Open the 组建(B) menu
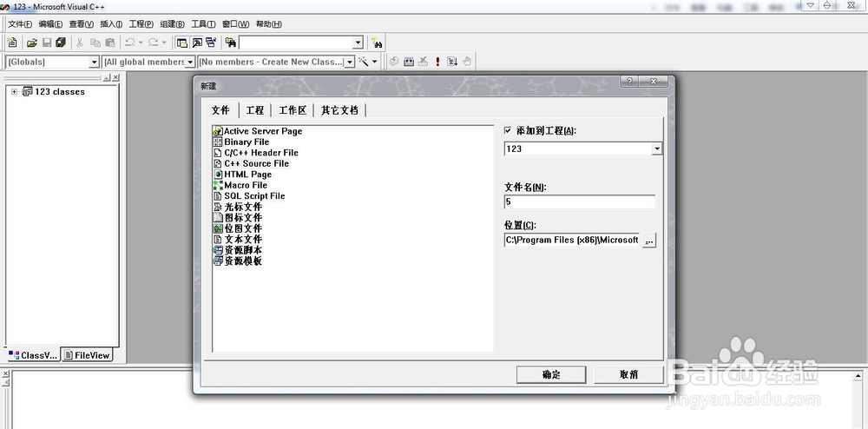This screenshot has width=868, height=429. point(172,23)
